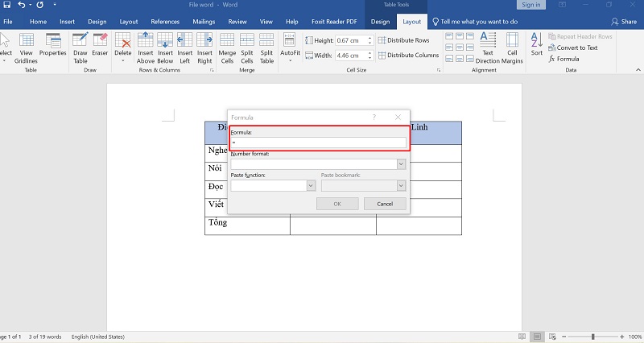
Task: Switch to the References tab
Action: (x=165, y=22)
